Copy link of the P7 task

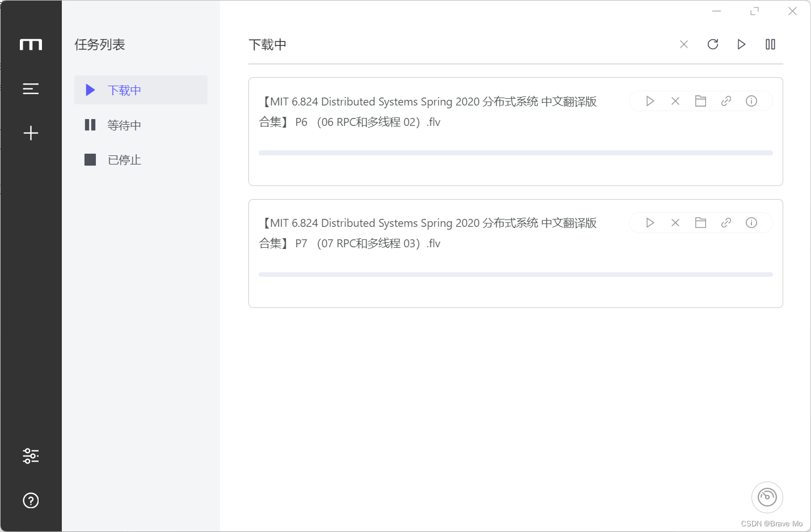(x=726, y=222)
